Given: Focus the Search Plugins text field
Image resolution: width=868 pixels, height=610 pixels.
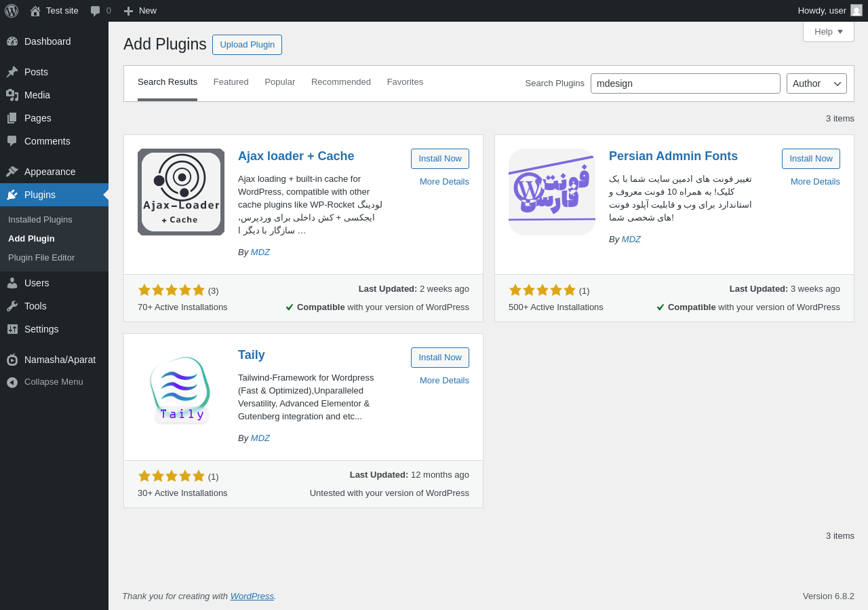Looking at the screenshot, I should pos(686,83).
